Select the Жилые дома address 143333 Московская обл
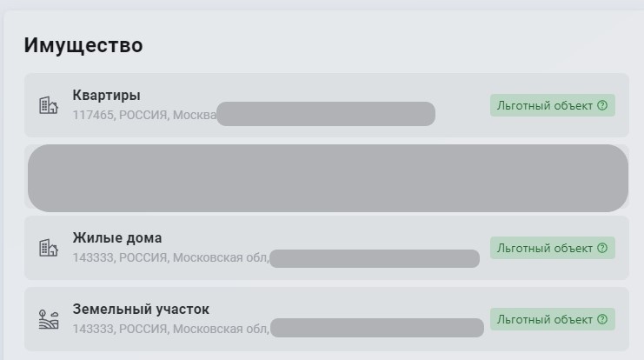The image size is (644, 360). pyautogui.click(x=171, y=257)
